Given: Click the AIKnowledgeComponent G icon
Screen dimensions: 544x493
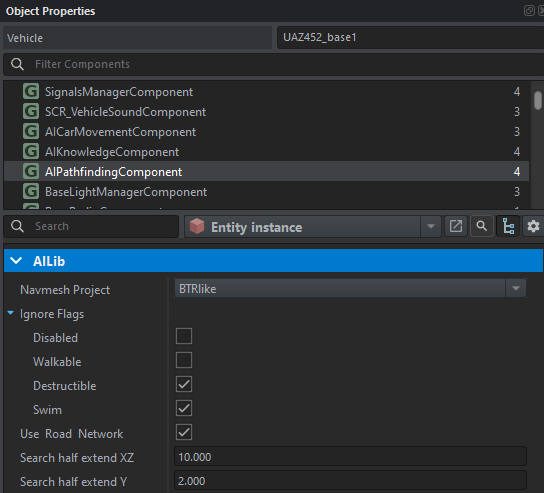Looking at the screenshot, I should [x=31, y=152].
